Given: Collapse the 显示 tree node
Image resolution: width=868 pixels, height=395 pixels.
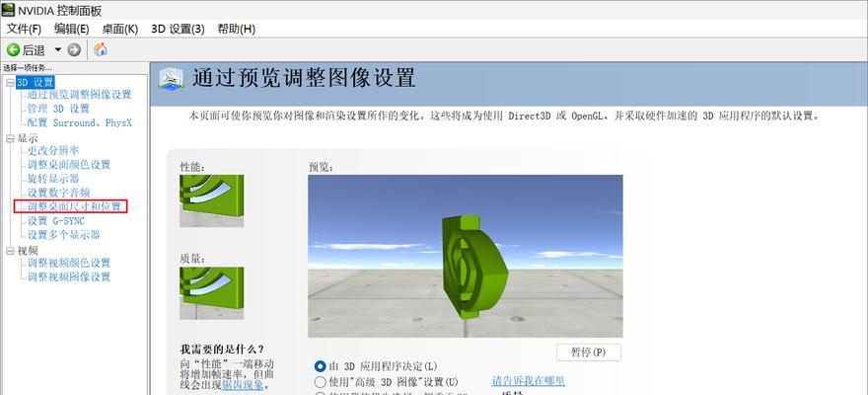Looking at the screenshot, I should click(x=10, y=138).
